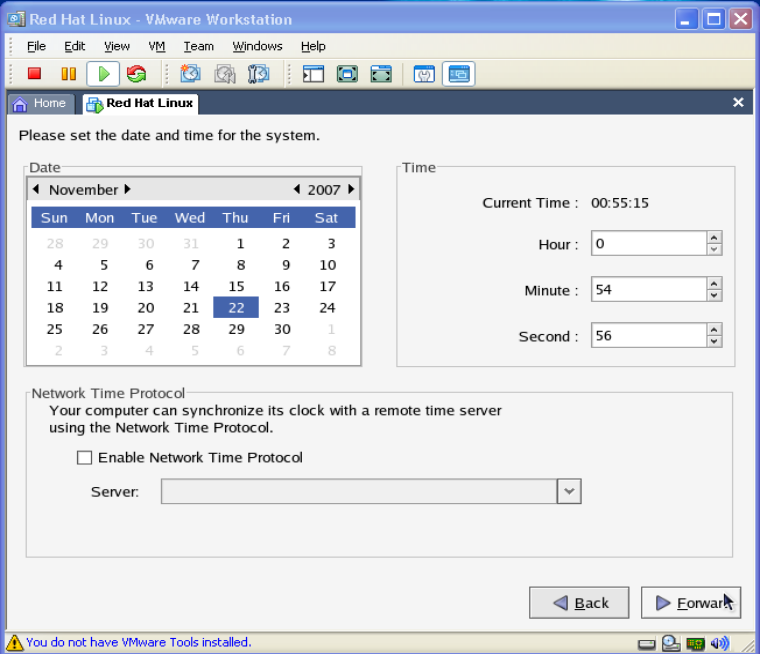
Task: Click the red Power Off toolbar icon
Action: coord(34,73)
